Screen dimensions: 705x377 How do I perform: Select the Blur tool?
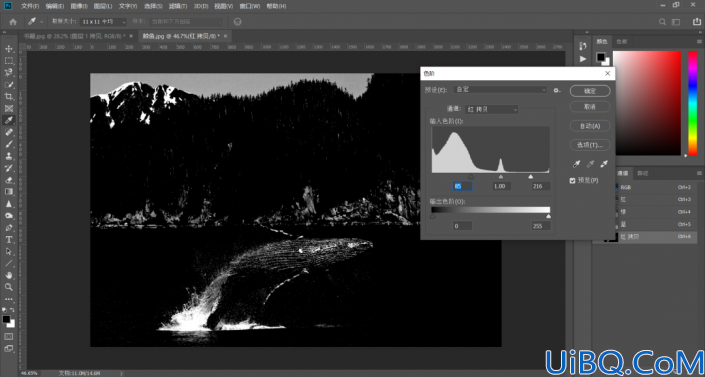tap(9, 204)
